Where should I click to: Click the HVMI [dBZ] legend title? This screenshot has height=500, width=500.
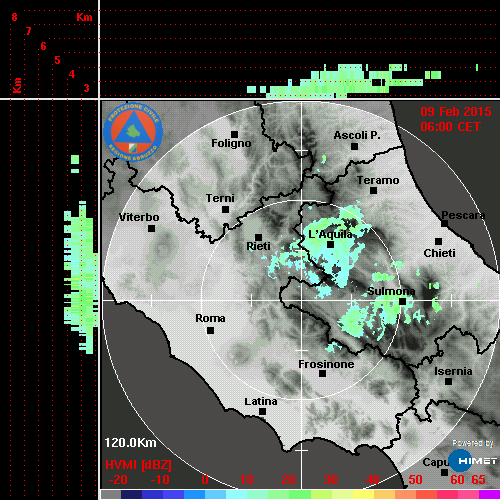point(138,465)
